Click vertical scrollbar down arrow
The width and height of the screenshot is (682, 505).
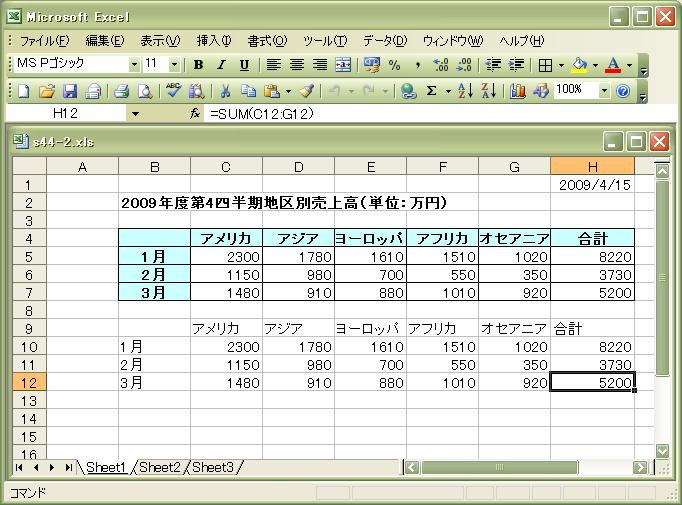[662, 451]
